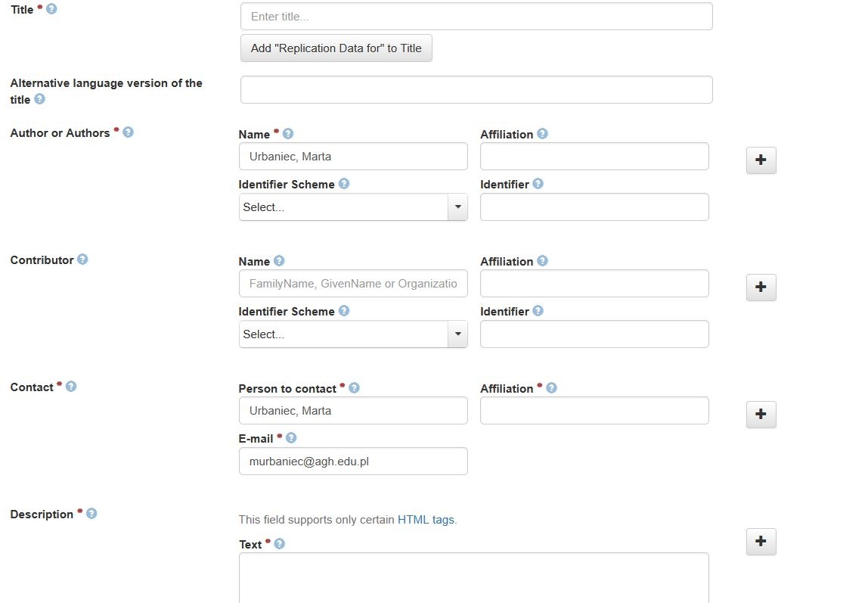Click the contributor Name input field
Image resolution: width=868 pixels, height=603 pixels.
353,284
